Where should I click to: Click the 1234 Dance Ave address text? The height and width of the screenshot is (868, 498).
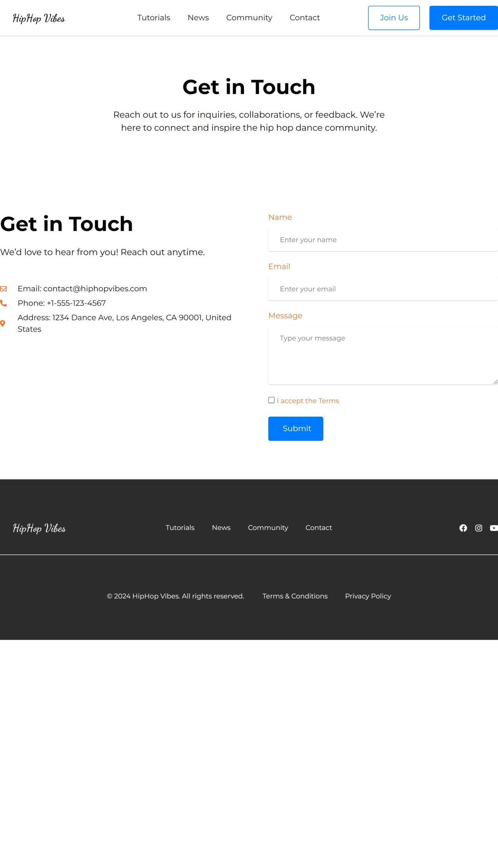point(124,323)
